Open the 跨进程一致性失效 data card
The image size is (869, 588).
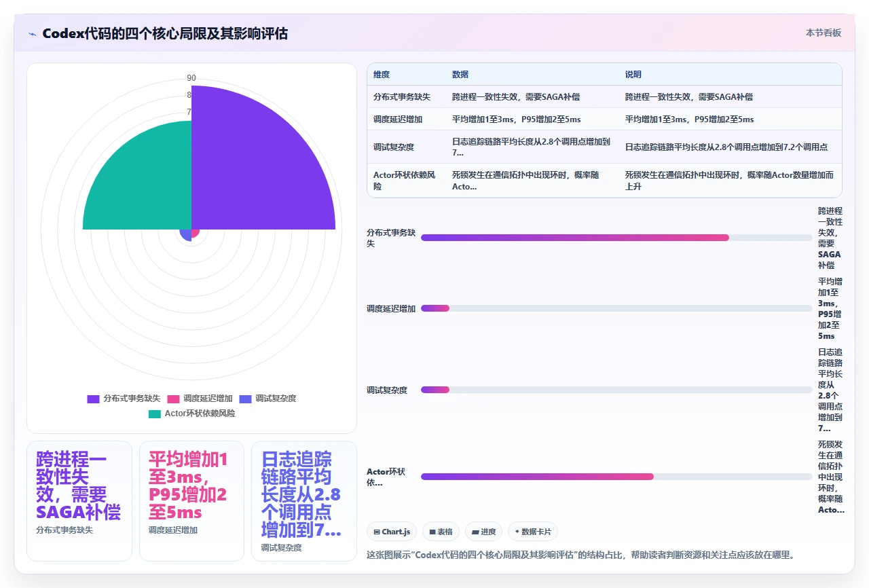[79, 501]
